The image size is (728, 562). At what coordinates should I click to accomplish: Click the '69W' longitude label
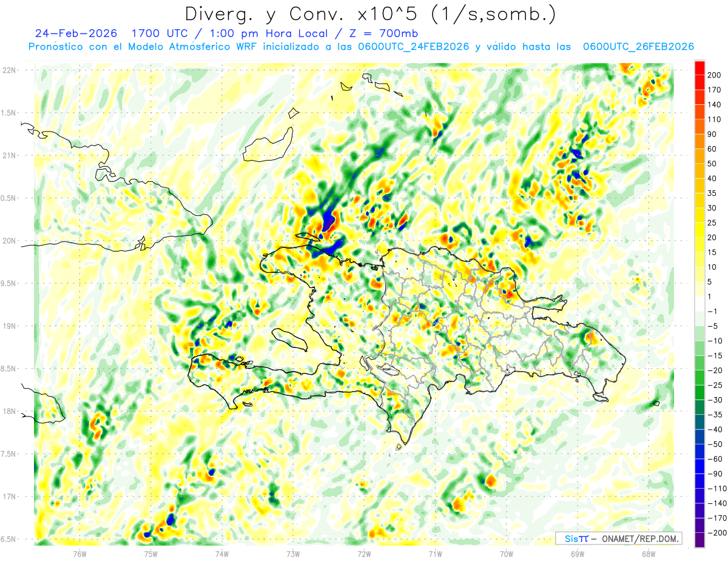coord(578,553)
